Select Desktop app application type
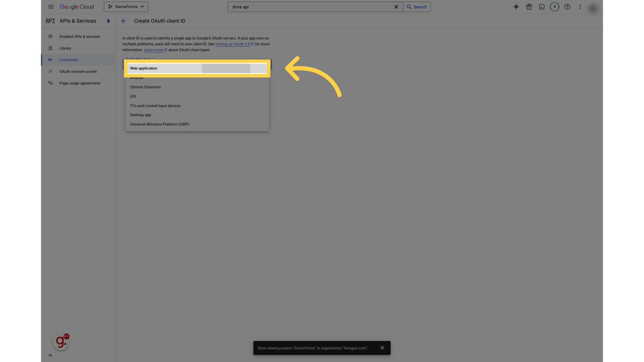 tap(141, 115)
